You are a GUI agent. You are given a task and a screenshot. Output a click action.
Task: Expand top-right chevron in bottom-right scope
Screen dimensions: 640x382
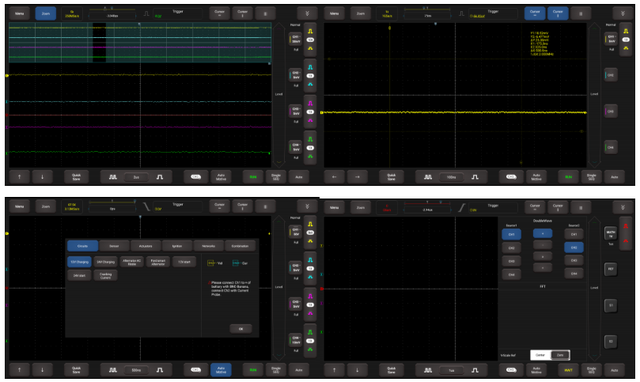point(623,208)
